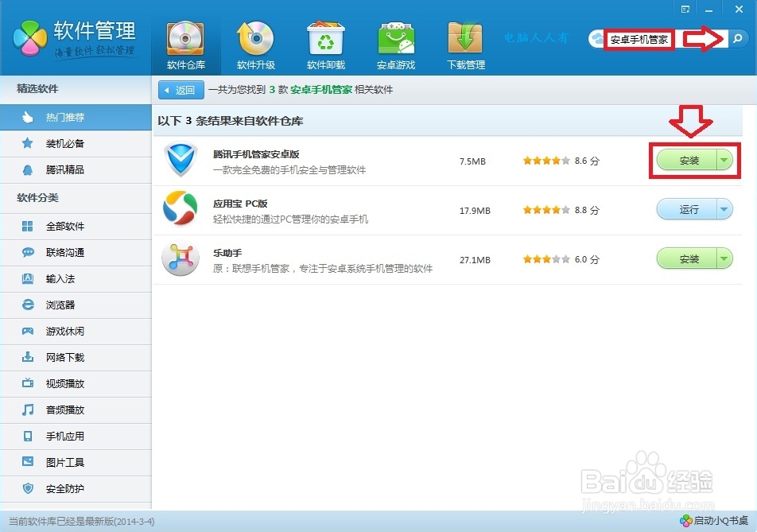
Task: Select 视频播放 category
Action: click(x=76, y=384)
